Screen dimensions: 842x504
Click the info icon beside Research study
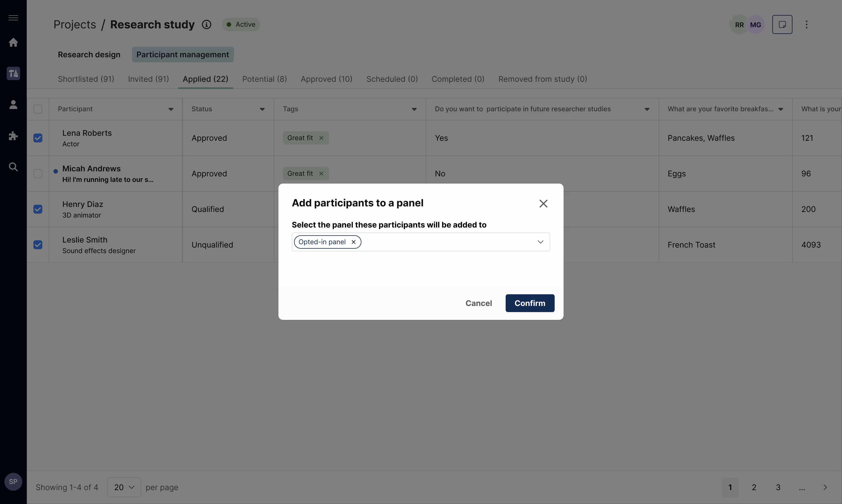click(x=206, y=24)
